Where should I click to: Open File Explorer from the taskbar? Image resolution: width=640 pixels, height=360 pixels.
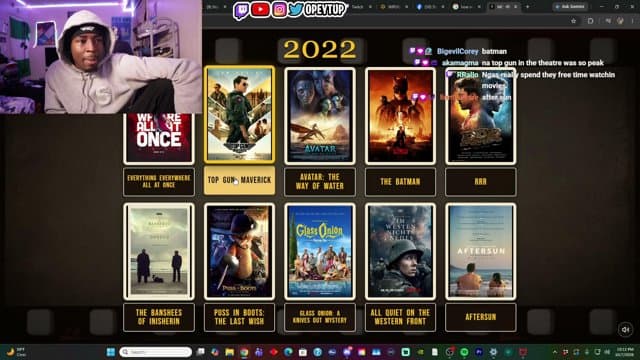click(230, 352)
